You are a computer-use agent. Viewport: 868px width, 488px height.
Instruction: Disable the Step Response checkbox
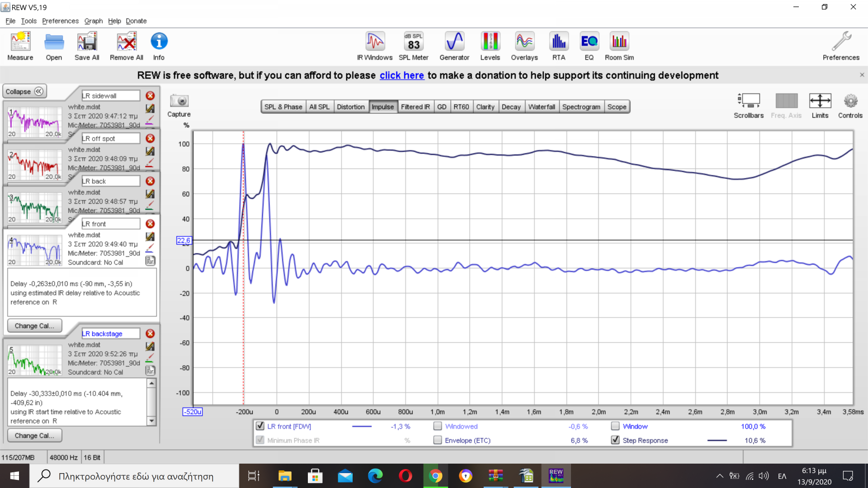pos(615,440)
